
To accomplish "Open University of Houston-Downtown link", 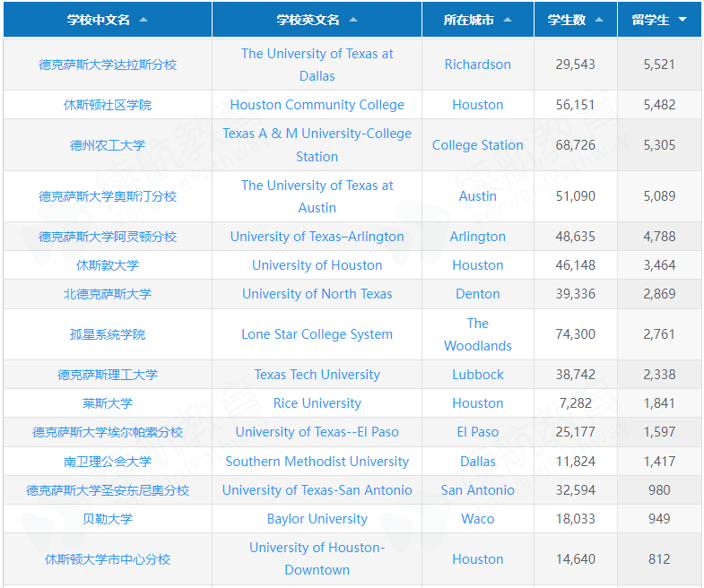I will [317, 558].
